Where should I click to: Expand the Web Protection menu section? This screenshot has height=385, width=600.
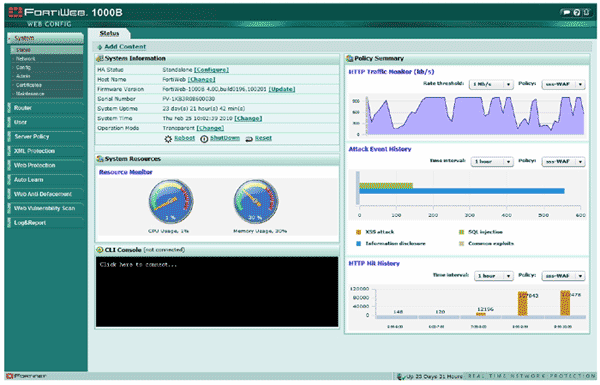45,165
